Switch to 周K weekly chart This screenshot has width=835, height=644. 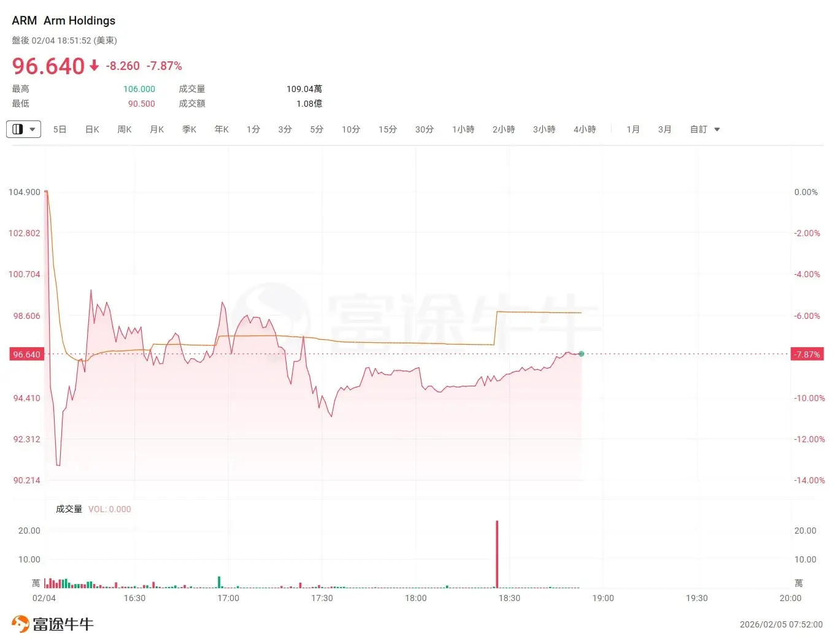125,129
